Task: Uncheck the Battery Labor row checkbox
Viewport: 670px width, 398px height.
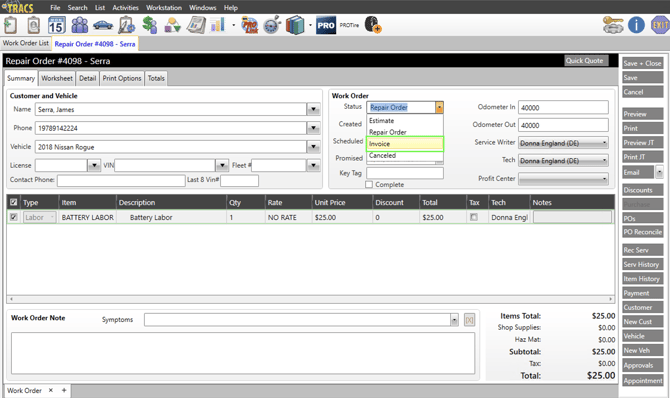Action: (x=14, y=217)
